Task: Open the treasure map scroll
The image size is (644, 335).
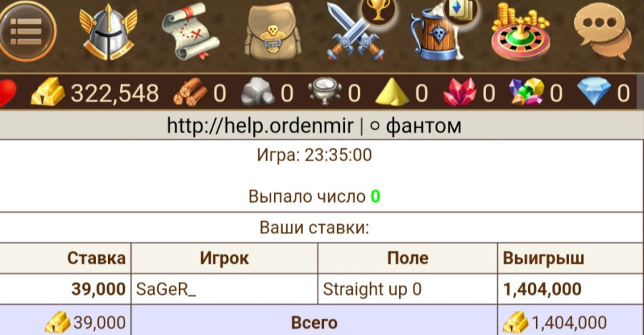Action: [190, 31]
